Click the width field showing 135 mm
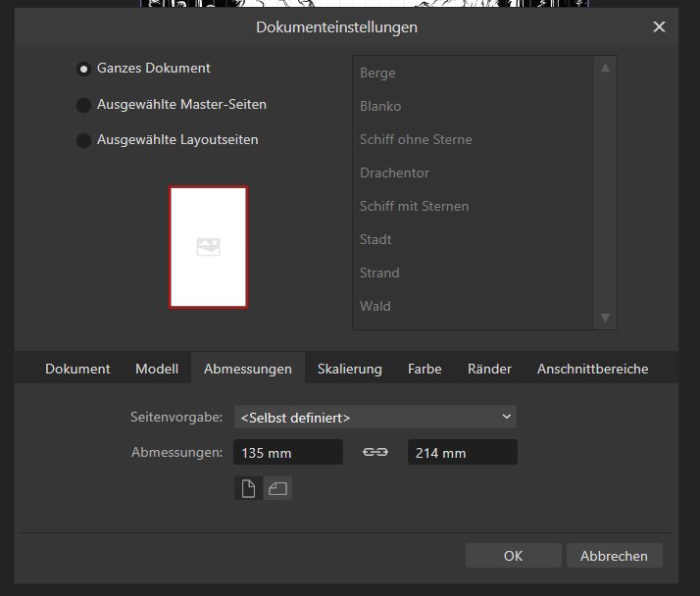Screen dimensions: 700x596 pyautogui.click(x=288, y=452)
